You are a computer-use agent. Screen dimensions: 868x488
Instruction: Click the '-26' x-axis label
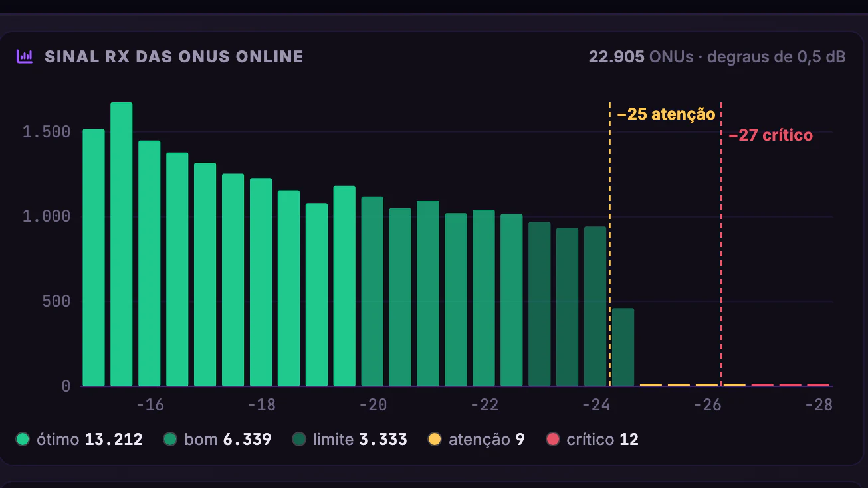click(706, 405)
